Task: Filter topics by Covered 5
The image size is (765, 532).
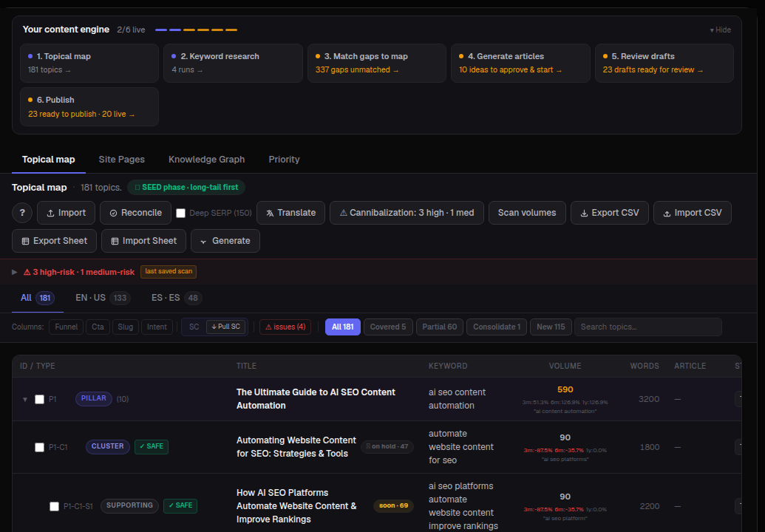Action: [388, 327]
